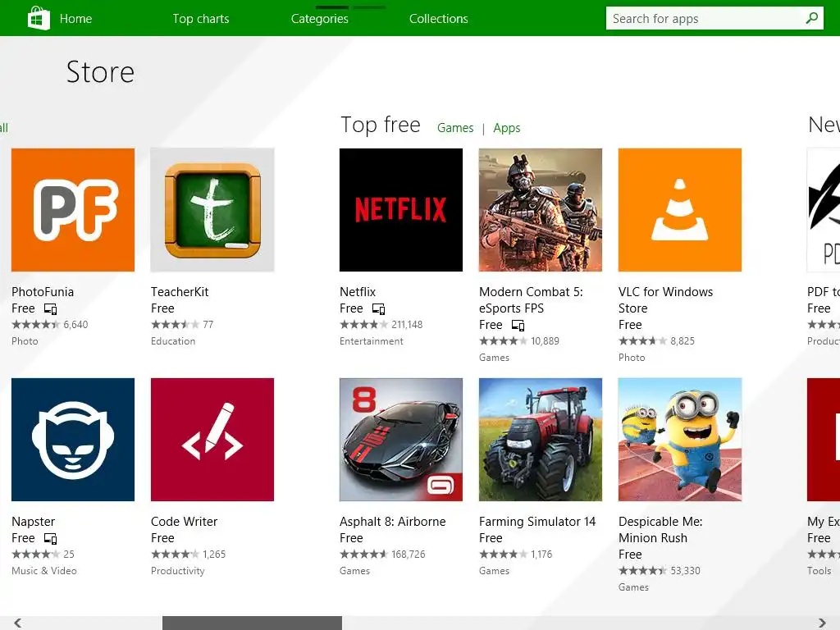Click Modern Combat 5: eSports FPS title
840x630 pixels.
pyautogui.click(x=531, y=300)
